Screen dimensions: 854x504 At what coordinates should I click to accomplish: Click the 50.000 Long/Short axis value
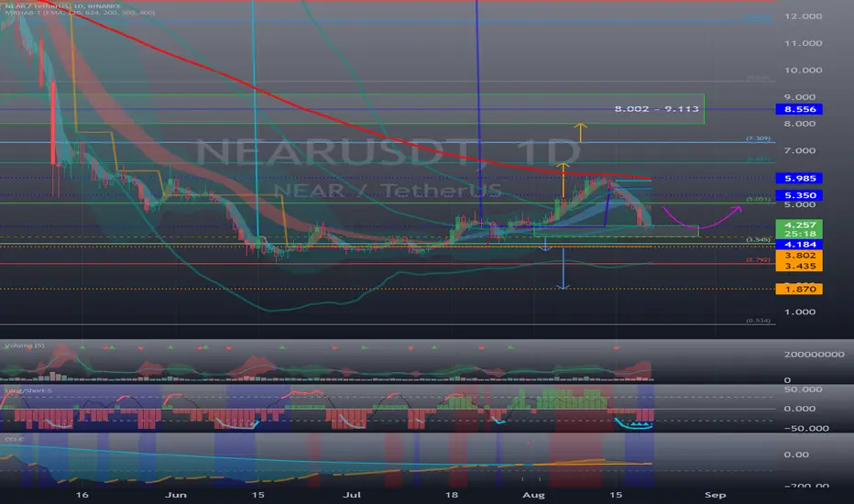pyautogui.click(x=803, y=389)
